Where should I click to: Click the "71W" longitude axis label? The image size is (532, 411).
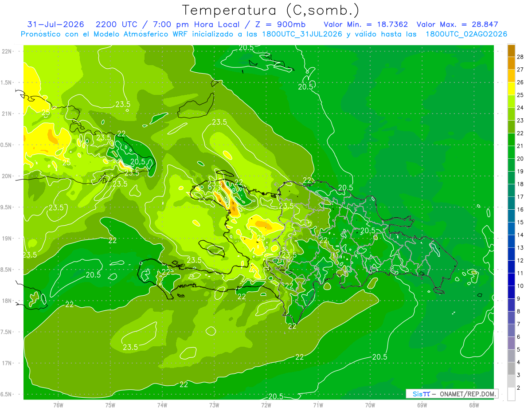(x=318, y=405)
